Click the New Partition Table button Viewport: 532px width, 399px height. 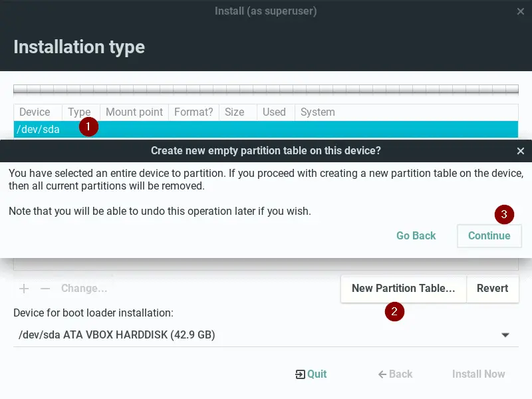404,289
